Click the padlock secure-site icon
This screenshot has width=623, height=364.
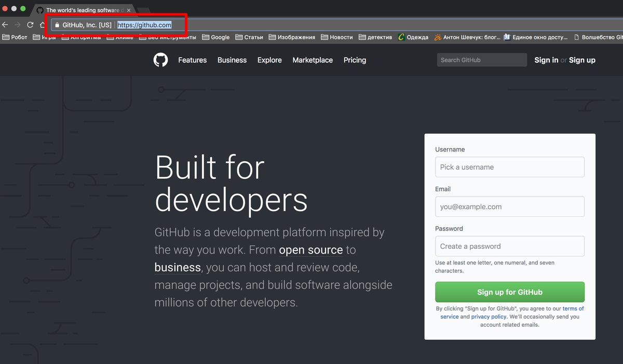[57, 25]
